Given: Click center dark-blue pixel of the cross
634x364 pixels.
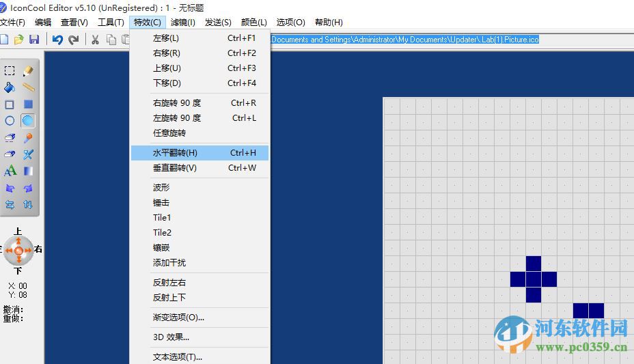Looking at the screenshot, I should 534,279.
